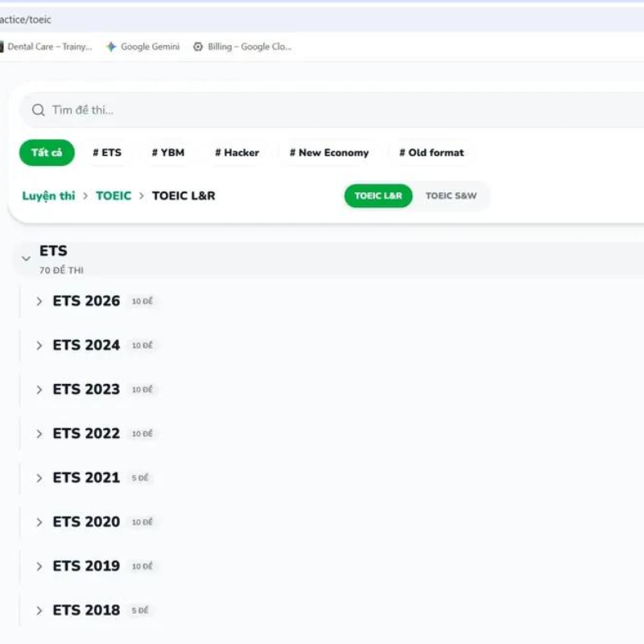Viewport: 644px width, 644px height.
Task: Expand the ETS 2024 chevron
Action: coord(39,345)
